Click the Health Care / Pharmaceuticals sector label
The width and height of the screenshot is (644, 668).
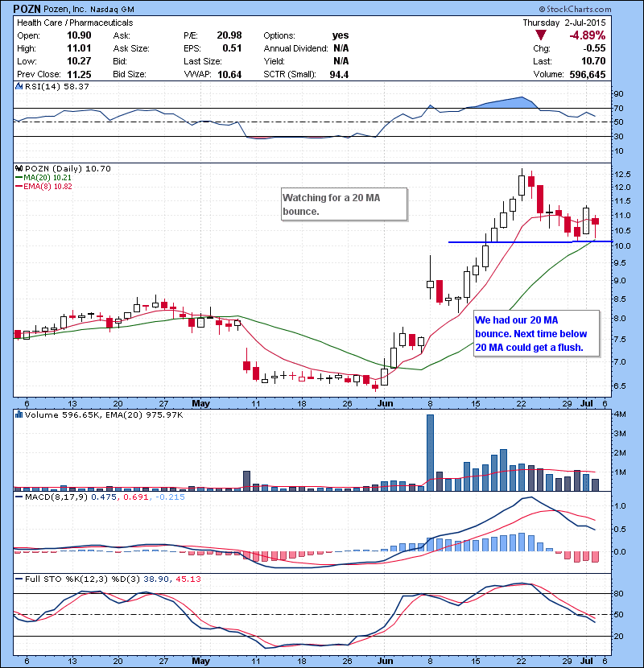[75, 23]
